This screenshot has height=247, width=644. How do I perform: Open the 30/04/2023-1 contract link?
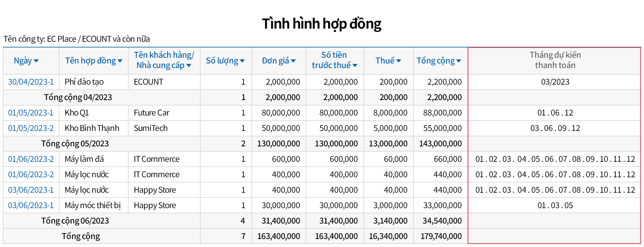tap(31, 82)
